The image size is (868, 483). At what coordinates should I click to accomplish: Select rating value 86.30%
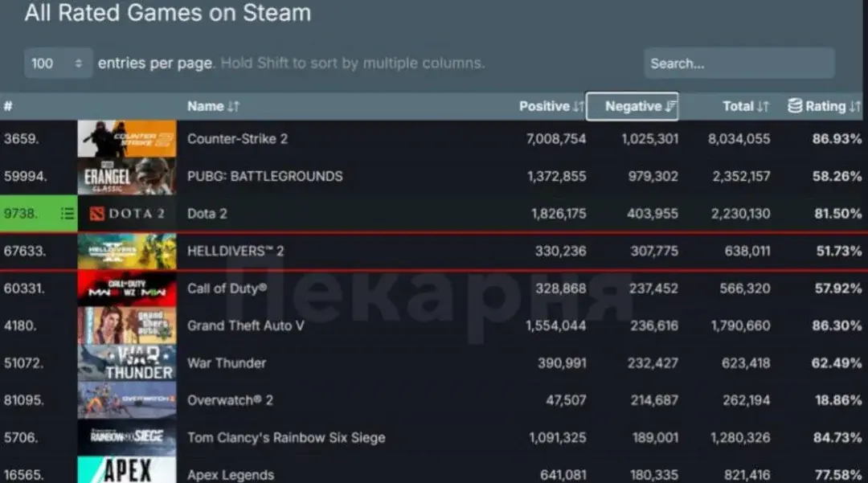click(x=837, y=325)
